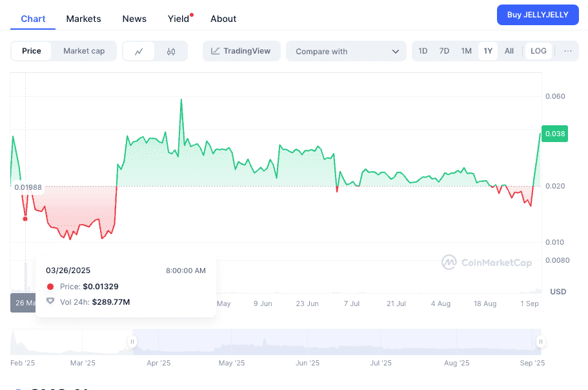Toggle the LOG scale button
The height and width of the screenshot is (390, 588).
point(538,51)
